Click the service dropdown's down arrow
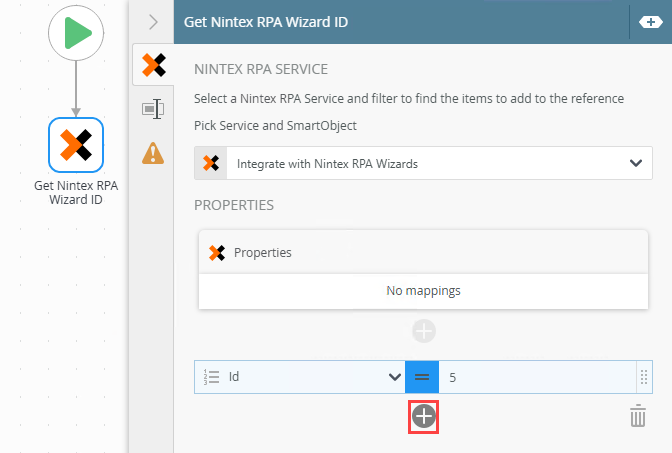This screenshot has width=672, height=453. (x=634, y=163)
